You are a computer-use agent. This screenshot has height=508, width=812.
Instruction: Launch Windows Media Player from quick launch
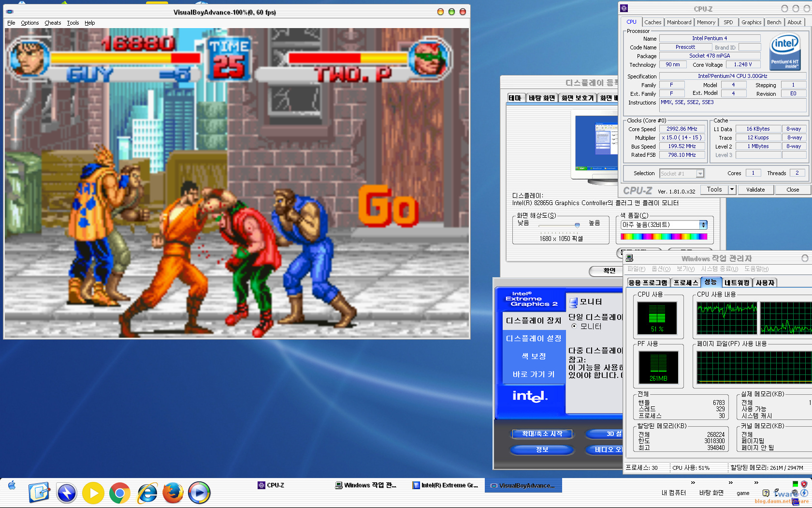tap(199, 493)
